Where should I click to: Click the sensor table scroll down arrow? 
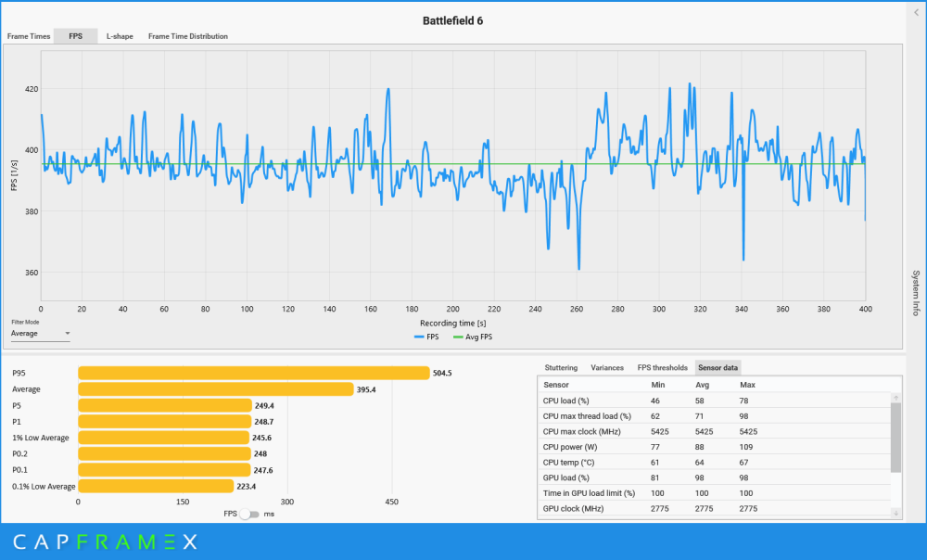point(896,514)
